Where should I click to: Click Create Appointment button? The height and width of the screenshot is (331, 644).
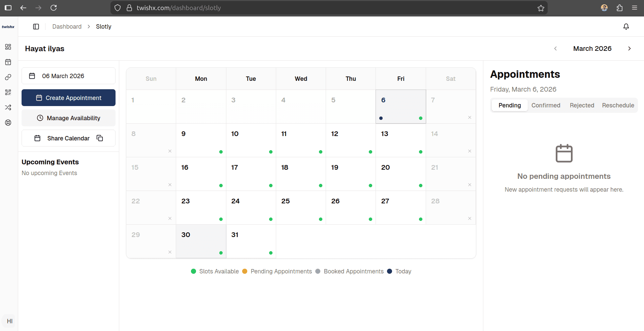pyautogui.click(x=68, y=98)
